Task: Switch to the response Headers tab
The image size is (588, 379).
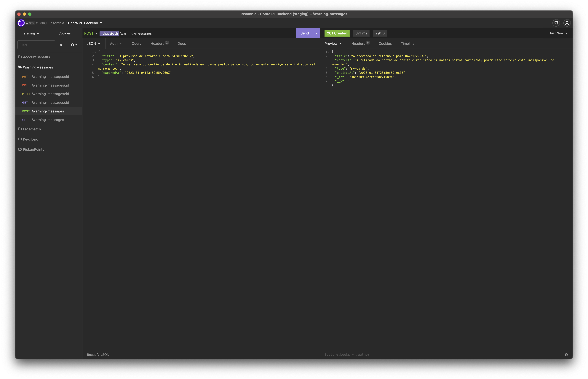Action: point(360,44)
